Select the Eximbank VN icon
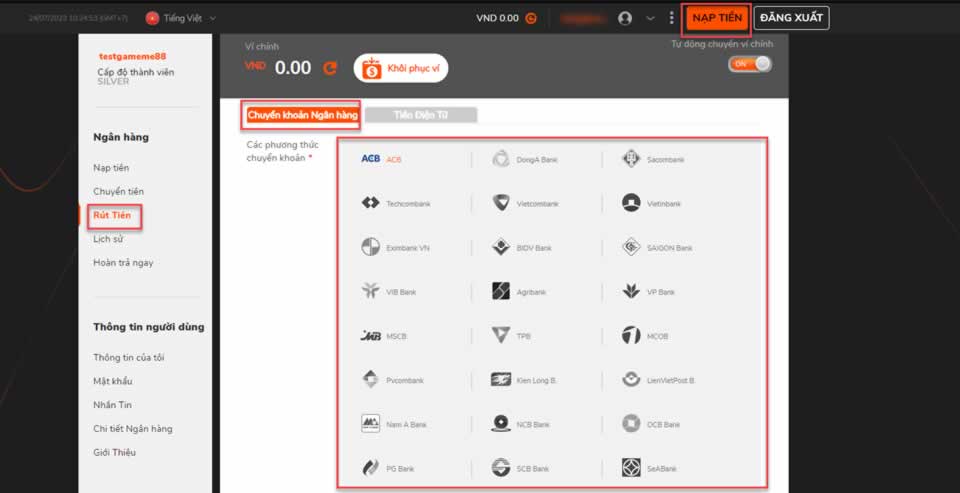960x493 pixels. (x=370, y=247)
